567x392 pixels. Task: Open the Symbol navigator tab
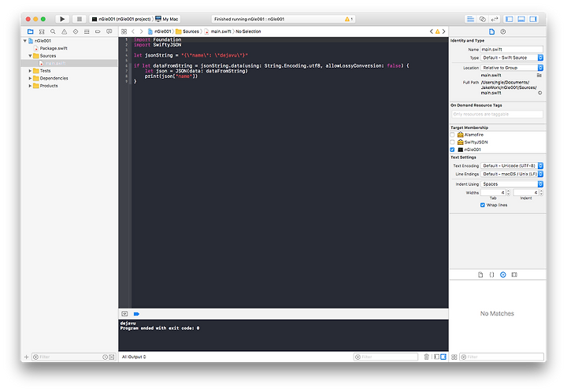42,31
